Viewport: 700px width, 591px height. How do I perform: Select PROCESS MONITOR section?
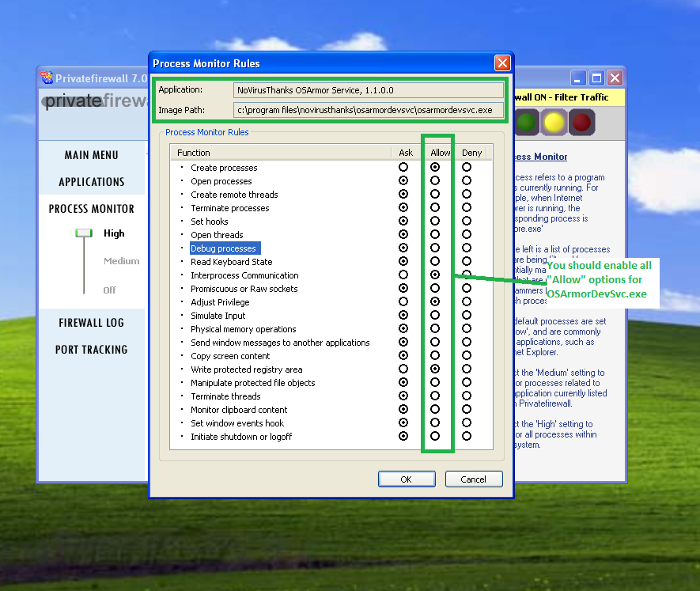(x=92, y=209)
